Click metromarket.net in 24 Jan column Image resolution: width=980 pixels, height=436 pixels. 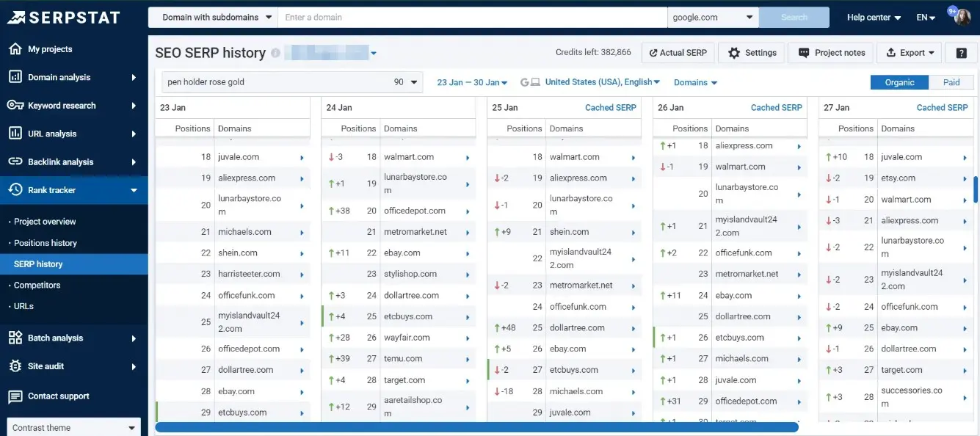(415, 232)
